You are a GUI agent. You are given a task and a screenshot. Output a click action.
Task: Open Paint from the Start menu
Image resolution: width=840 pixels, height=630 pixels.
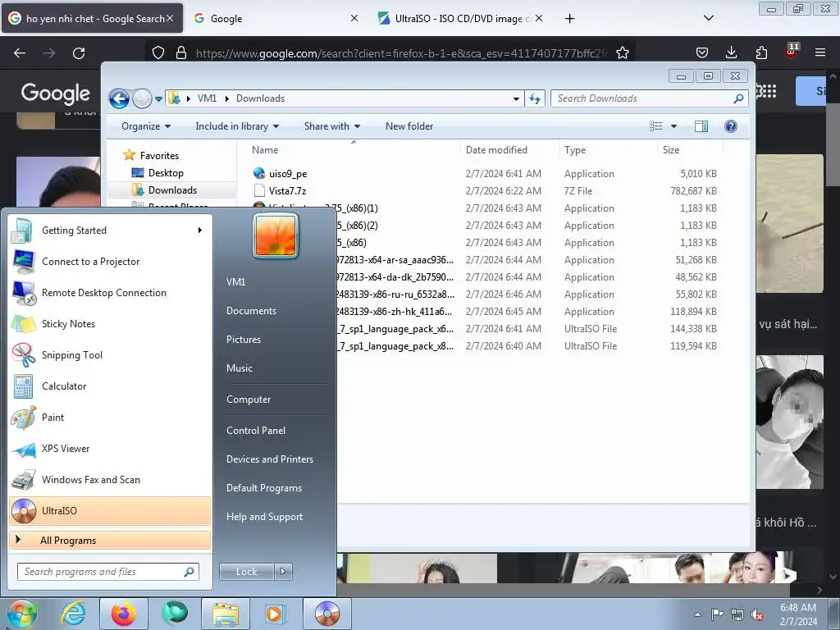click(x=110, y=418)
